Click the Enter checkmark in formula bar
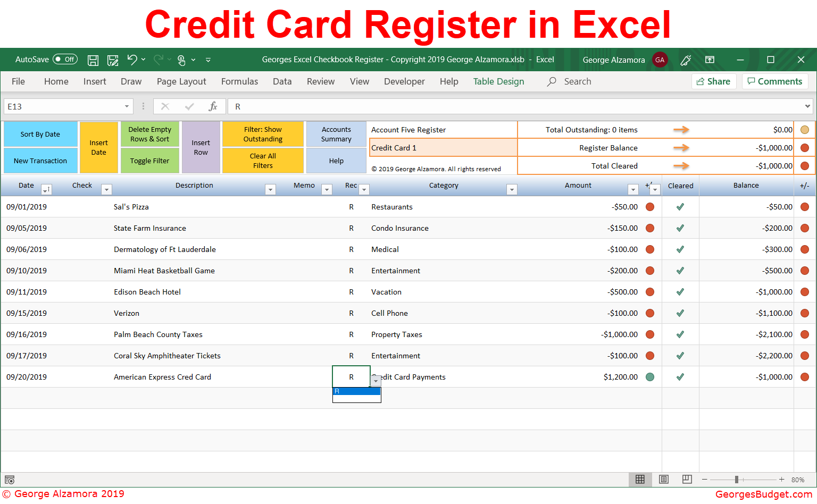 pos(189,106)
